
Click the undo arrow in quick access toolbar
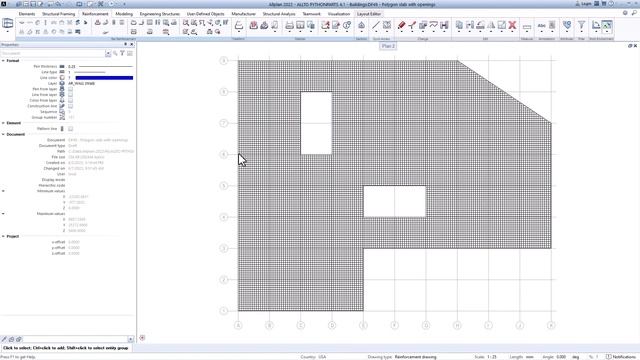(x=58, y=4)
